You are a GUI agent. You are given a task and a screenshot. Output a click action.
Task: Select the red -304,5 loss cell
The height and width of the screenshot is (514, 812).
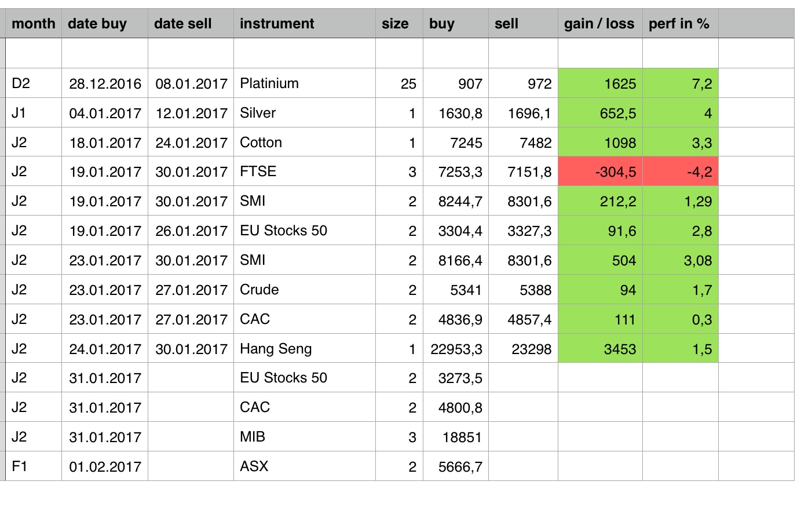(x=599, y=172)
